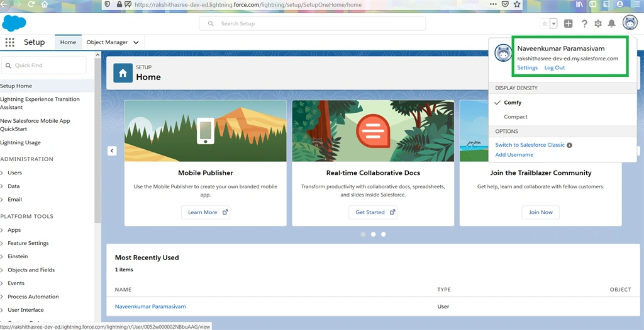Screen dimensions: 644x330
Task: Open Lightning Experience Transition Assistant
Action: point(40,103)
